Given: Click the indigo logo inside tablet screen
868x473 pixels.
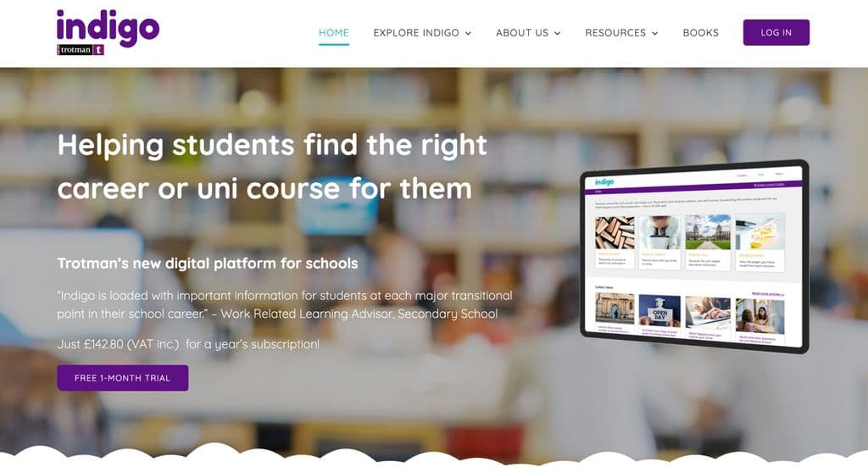Looking at the screenshot, I should (x=604, y=181).
